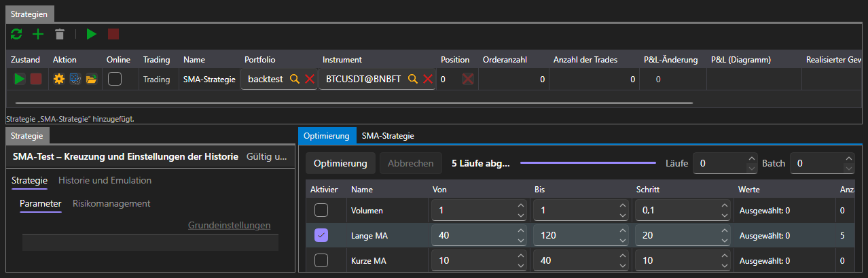This screenshot has height=278, width=868.
Task: Increase Volumen Schritt value up arrow
Action: pos(724,206)
